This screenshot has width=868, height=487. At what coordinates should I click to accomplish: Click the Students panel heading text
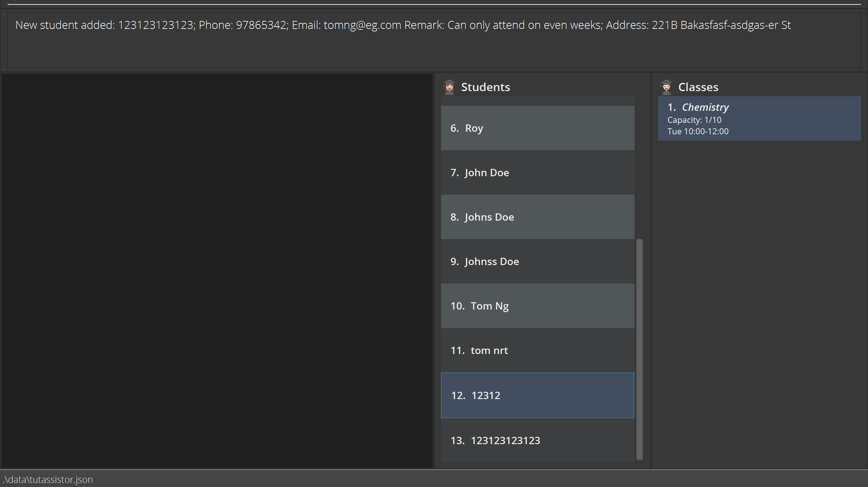coord(485,87)
